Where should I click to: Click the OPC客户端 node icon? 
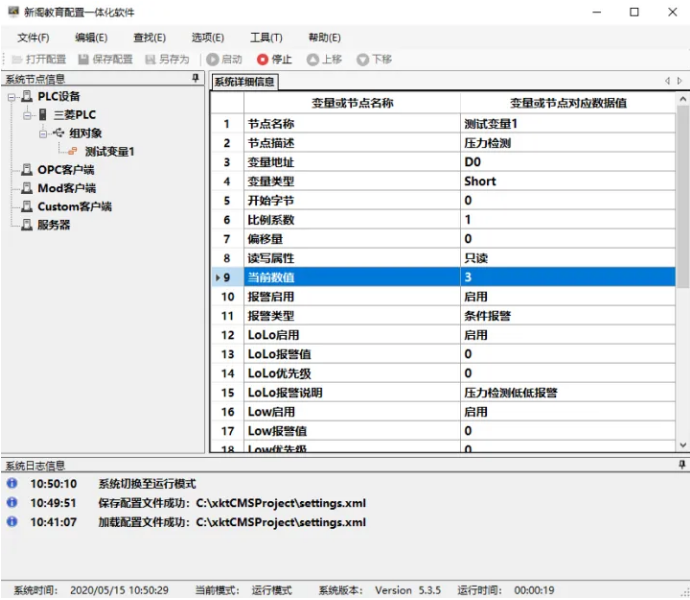[x=27, y=169]
